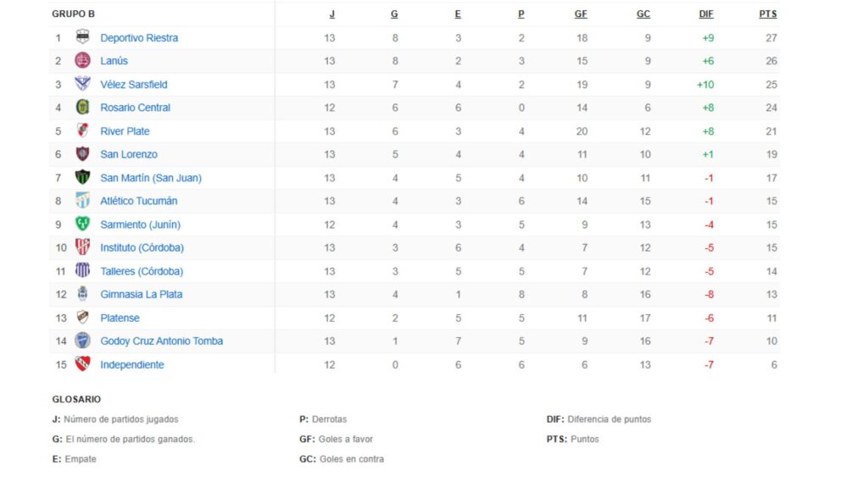Click the GC goals against header
Viewport: 868px width, 488px height.
point(643,14)
